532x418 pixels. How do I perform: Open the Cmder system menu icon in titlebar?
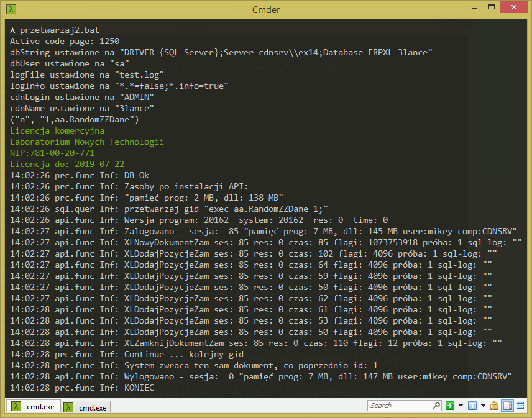12,9
